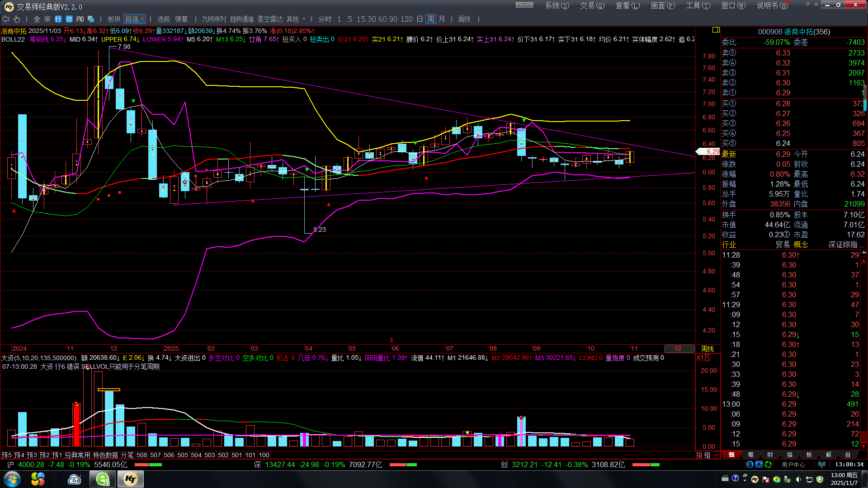Open the 交易(Q) menu
This screenshot has width=868, height=488.
click(x=592, y=5)
